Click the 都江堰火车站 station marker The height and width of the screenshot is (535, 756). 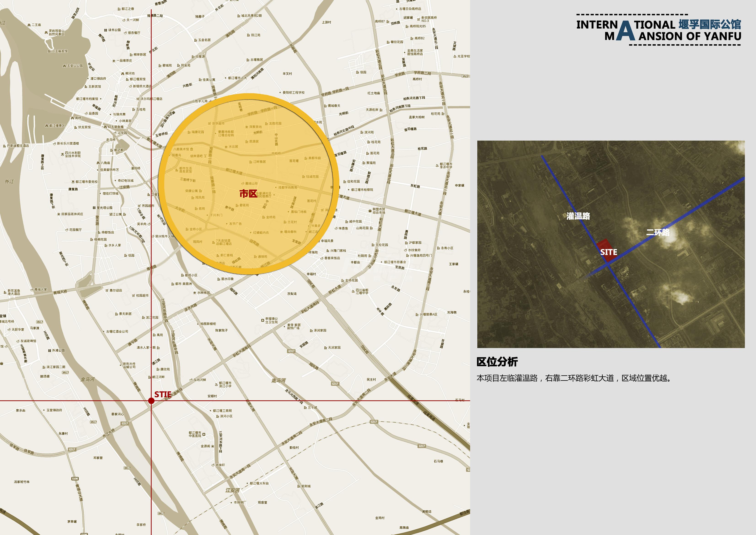(x=247, y=483)
